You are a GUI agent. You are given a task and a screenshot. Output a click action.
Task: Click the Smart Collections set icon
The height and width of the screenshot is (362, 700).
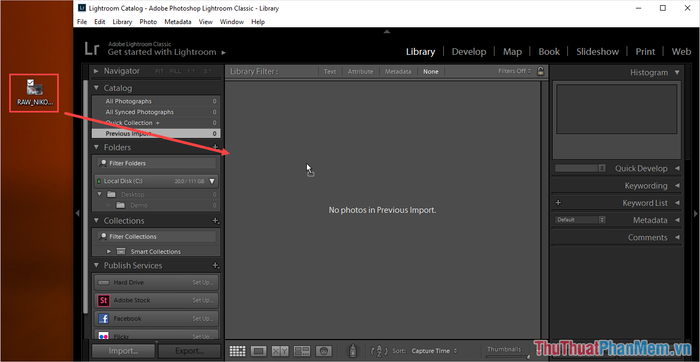click(x=121, y=251)
